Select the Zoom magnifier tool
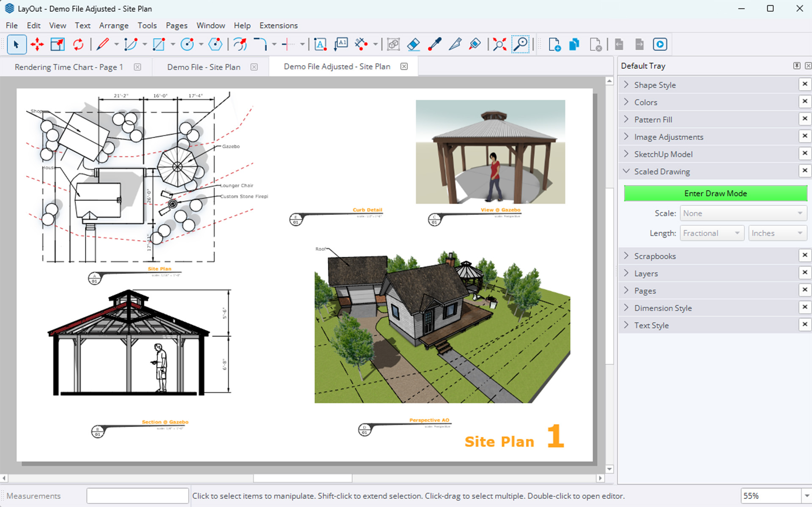 click(520, 44)
